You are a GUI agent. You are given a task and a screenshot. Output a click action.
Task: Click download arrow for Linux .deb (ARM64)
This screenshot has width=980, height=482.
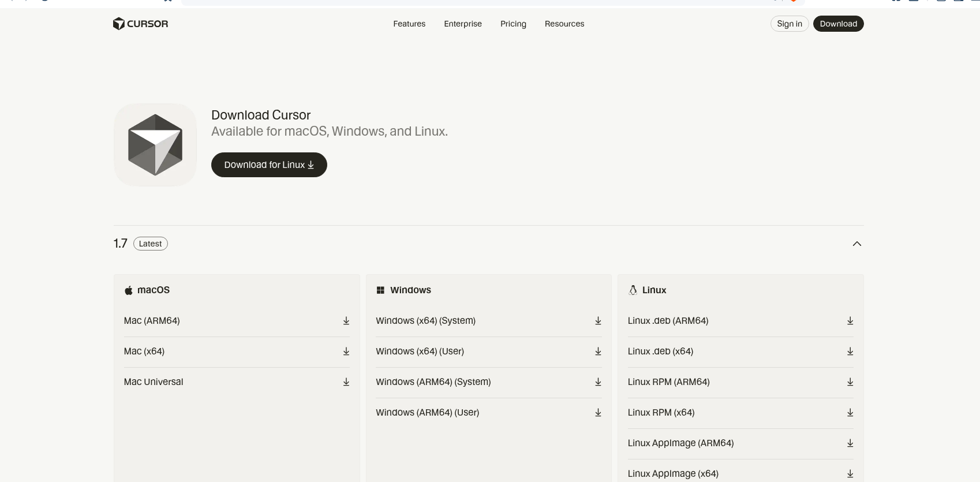tap(850, 321)
